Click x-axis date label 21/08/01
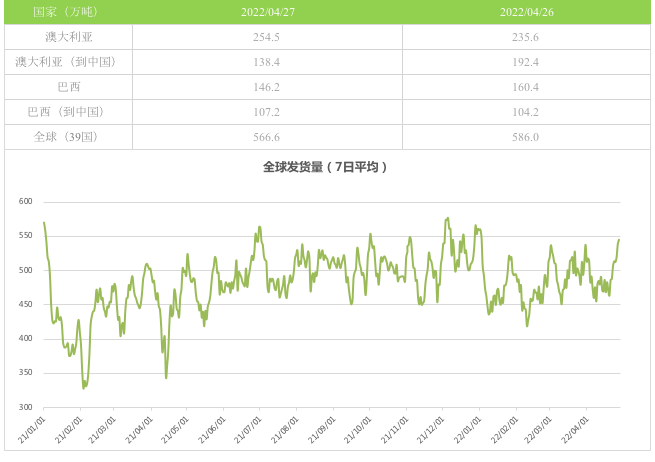Viewport: 655px width, 462px height. click(284, 430)
